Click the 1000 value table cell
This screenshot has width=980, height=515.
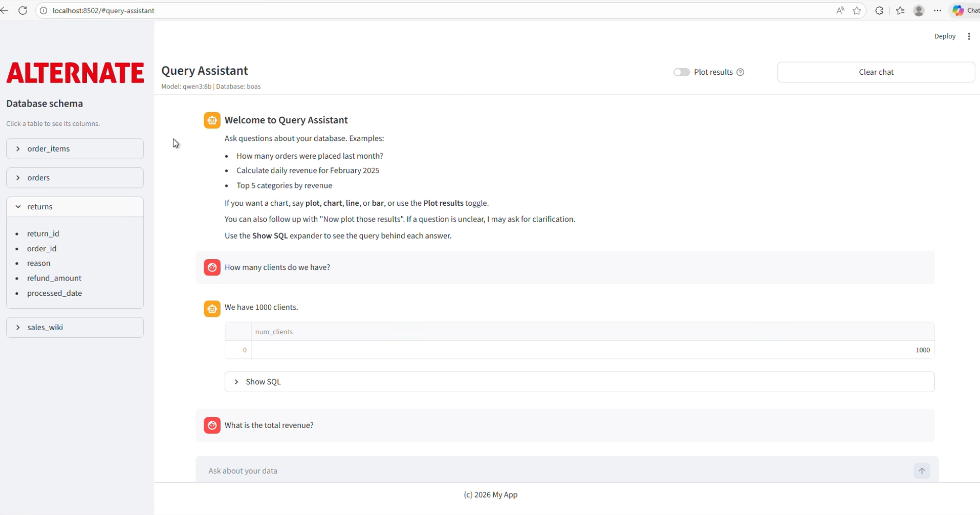coord(593,350)
